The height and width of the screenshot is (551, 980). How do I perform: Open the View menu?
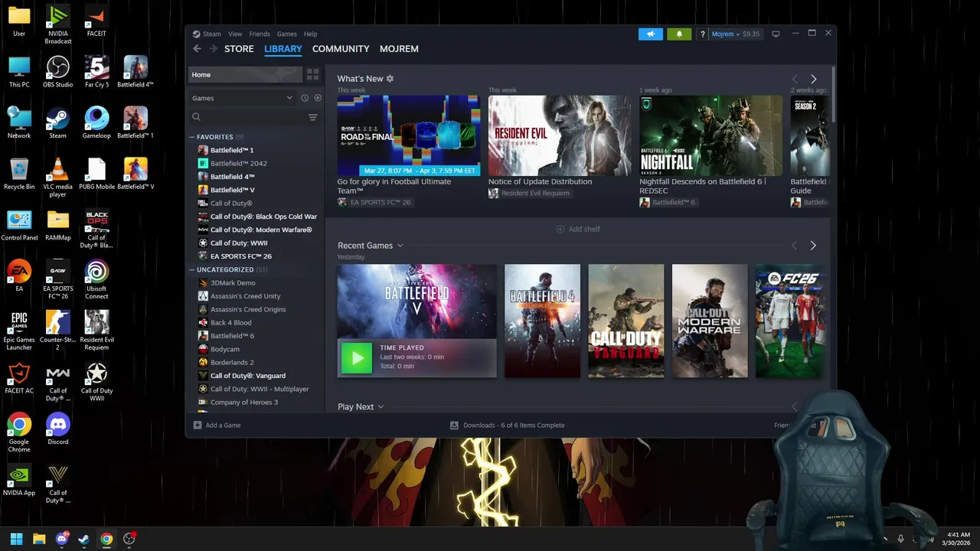(x=235, y=34)
